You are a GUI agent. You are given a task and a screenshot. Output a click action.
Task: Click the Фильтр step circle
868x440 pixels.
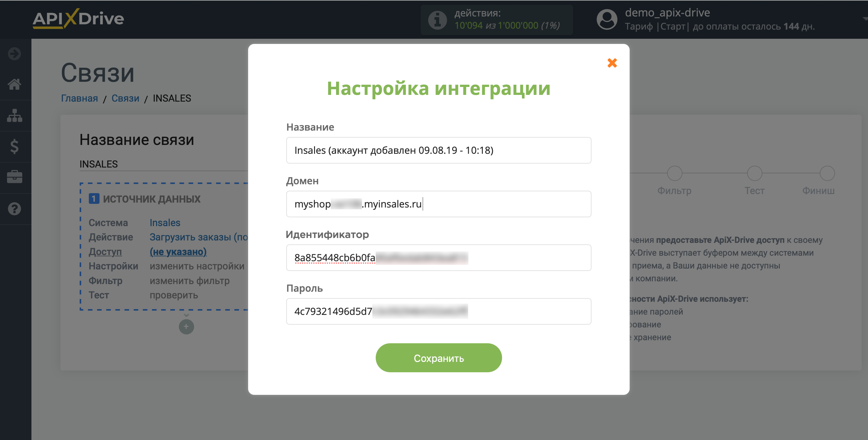(675, 173)
